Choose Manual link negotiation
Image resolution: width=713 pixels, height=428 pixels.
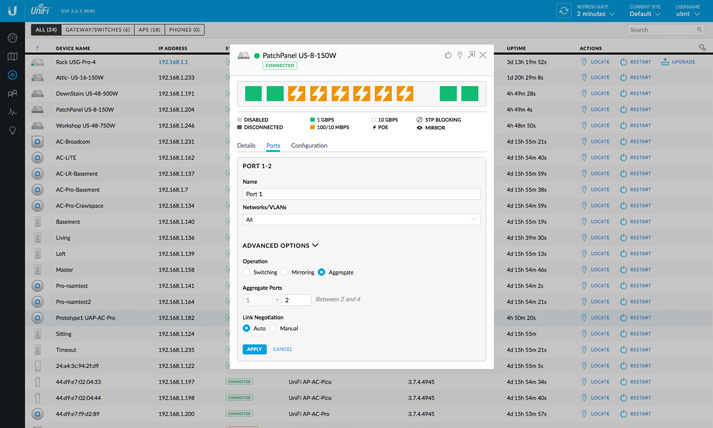[274, 328]
